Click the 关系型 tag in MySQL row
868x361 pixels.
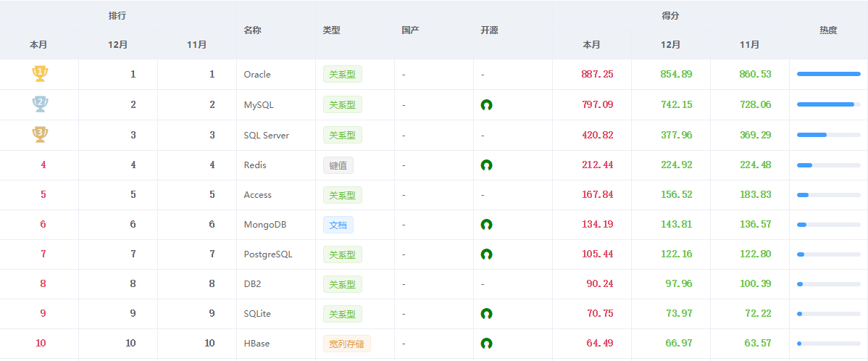[343, 104]
